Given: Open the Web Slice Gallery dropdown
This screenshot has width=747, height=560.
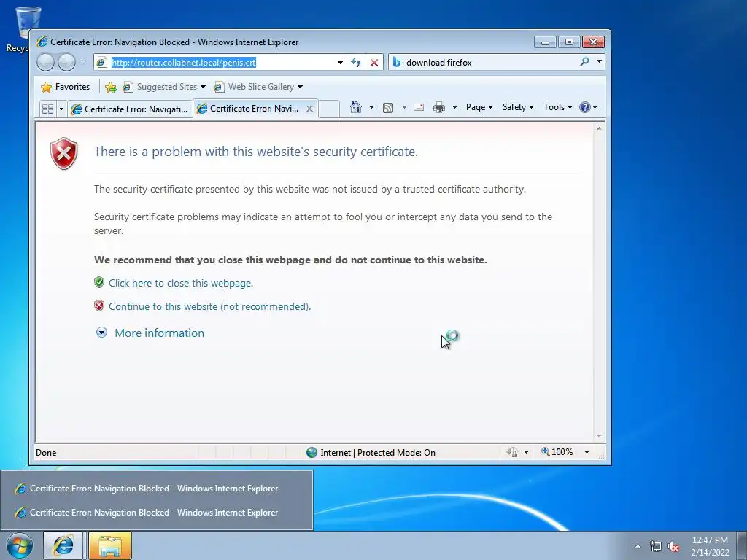Looking at the screenshot, I should point(300,87).
